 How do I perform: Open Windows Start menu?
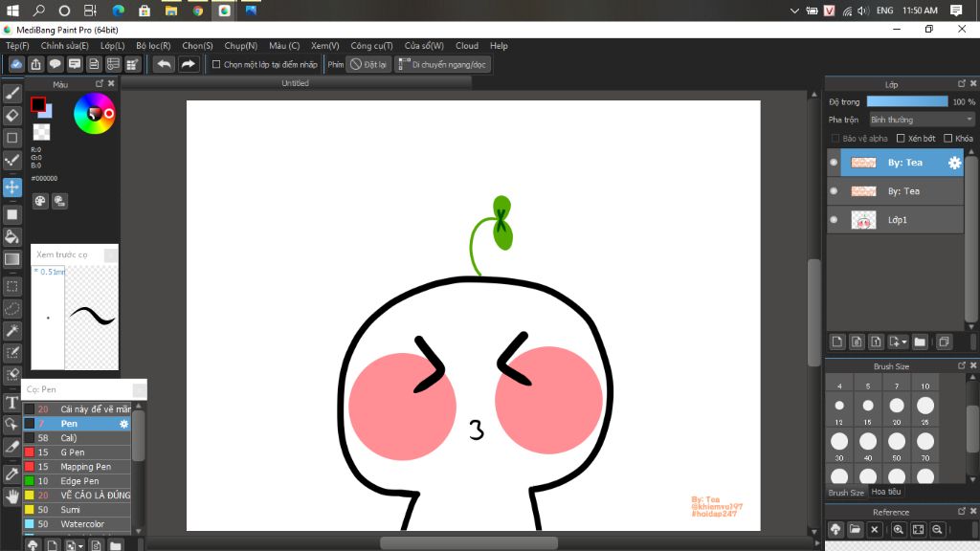pos(12,11)
